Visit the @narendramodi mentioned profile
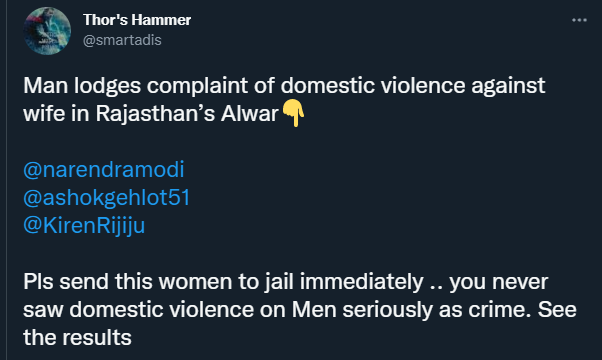Image resolution: width=602 pixels, height=360 pixels. (104, 170)
